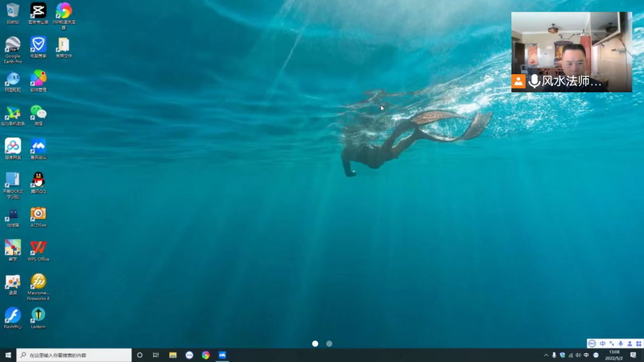The width and height of the screenshot is (644, 362).
Task: Open network status in system tray
Action: (571, 355)
